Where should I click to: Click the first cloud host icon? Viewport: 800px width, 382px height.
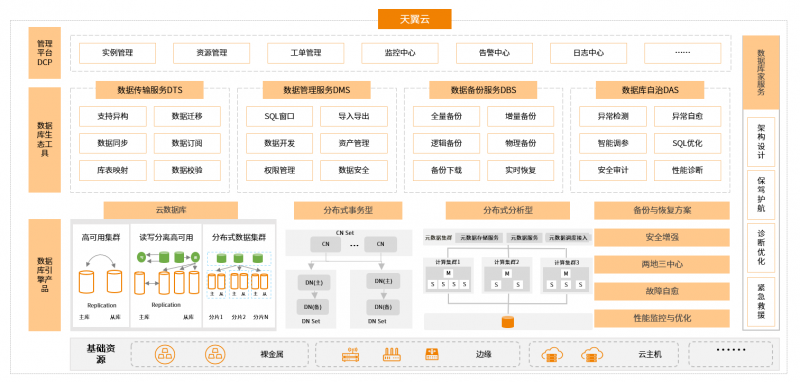pos(551,354)
